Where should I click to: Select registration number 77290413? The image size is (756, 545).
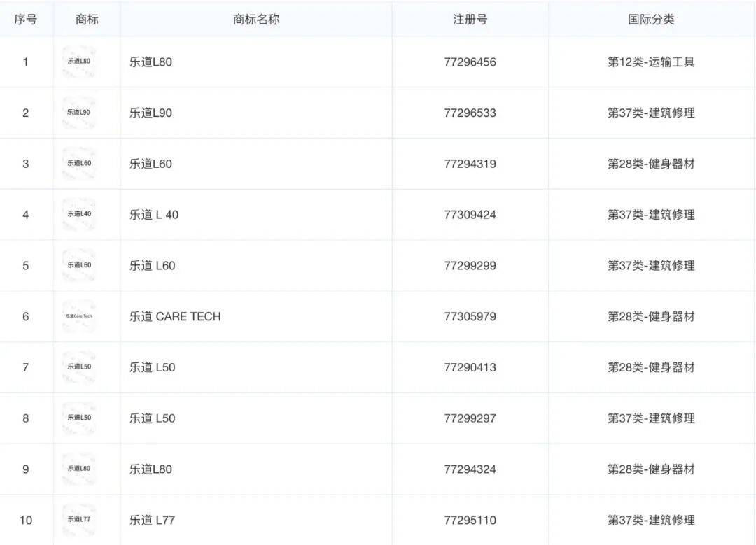click(470, 367)
